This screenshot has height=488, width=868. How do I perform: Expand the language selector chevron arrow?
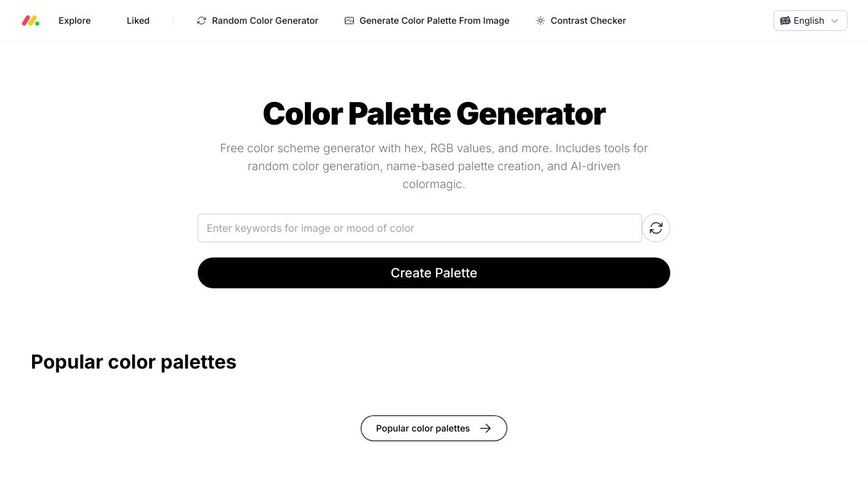pyautogui.click(x=835, y=21)
